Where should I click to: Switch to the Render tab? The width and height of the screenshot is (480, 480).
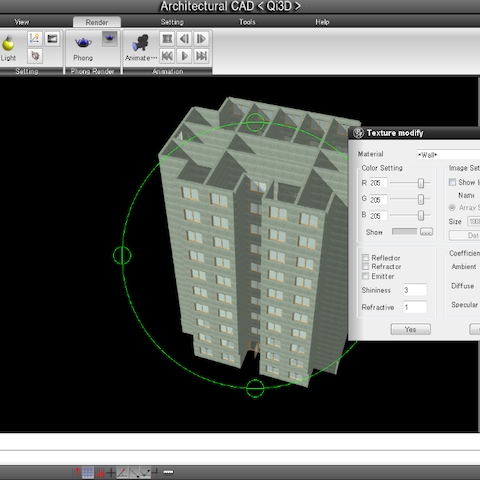pos(97,22)
